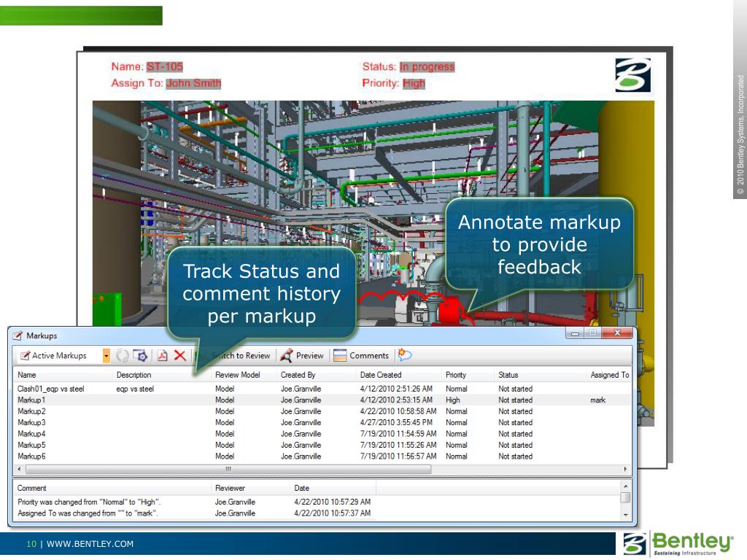747x560 pixels.
Task: Click Switch to Review button
Action: pos(233,356)
